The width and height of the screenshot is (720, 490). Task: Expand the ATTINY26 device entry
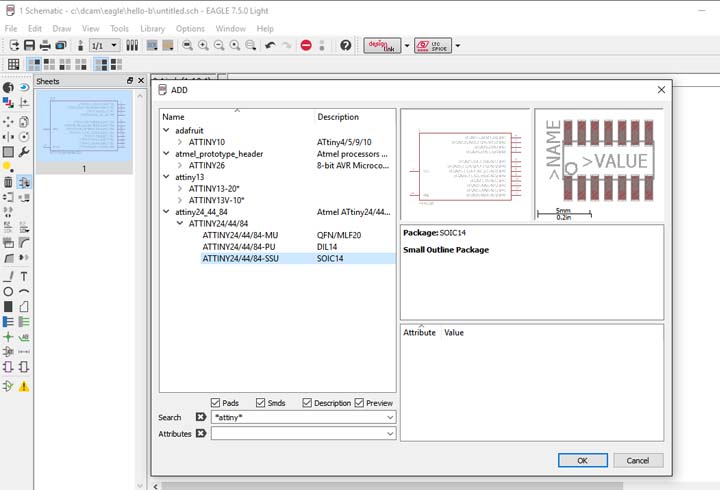point(180,165)
